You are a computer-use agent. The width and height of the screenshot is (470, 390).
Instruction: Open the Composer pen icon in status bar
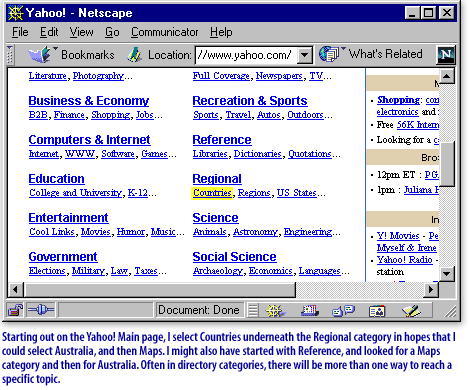pyautogui.click(x=411, y=311)
